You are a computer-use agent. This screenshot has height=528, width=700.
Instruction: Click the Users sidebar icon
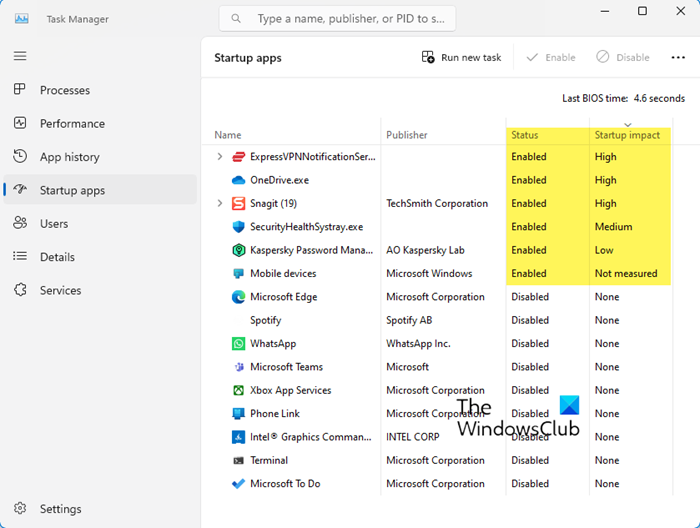pos(20,223)
